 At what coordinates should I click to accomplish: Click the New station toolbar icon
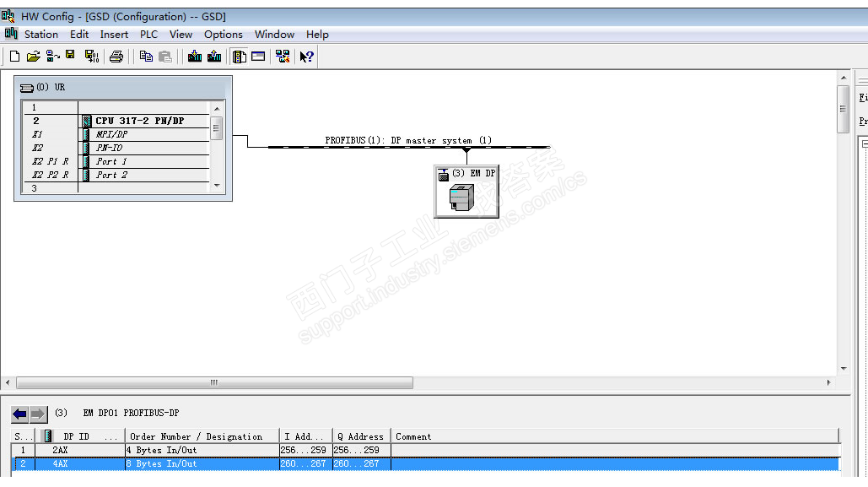(x=15, y=56)
